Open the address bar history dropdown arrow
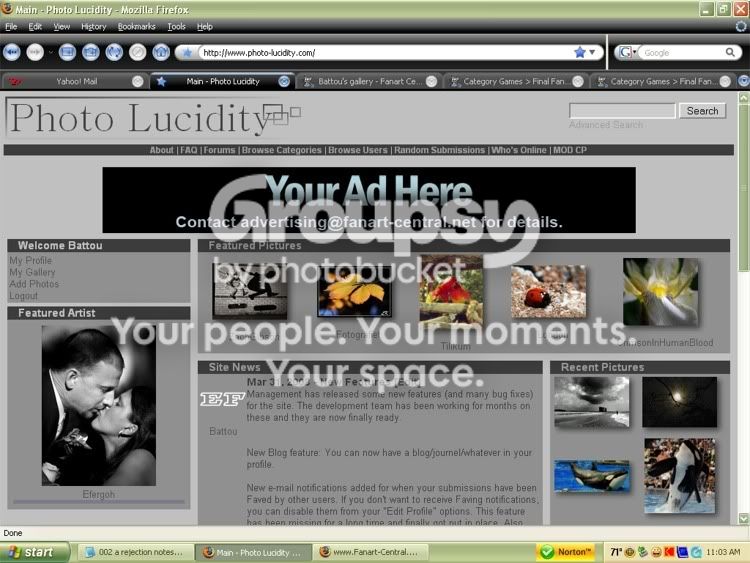This screenshot has width=750, height=563. (x=592, y=52)
